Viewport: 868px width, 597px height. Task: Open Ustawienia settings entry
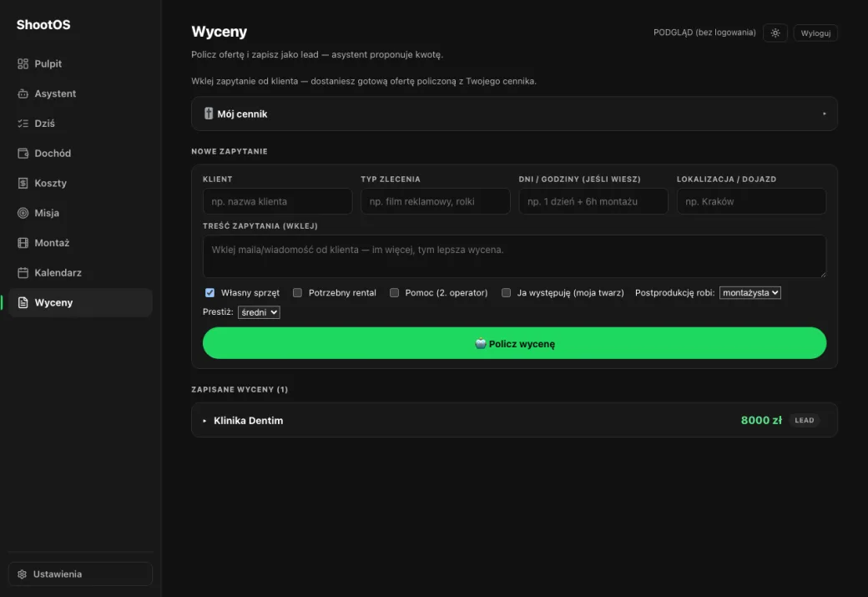tap(80, 574)
